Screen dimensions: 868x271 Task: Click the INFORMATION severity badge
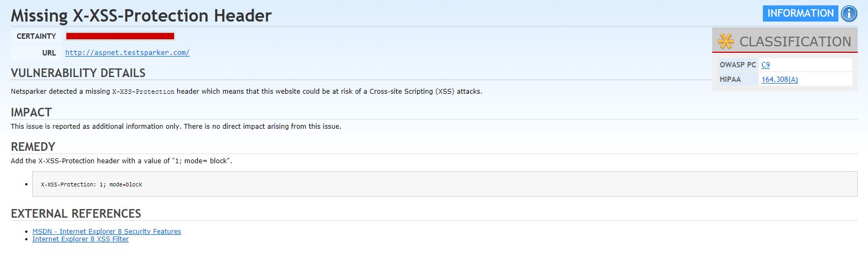click(x=800, y=13)
